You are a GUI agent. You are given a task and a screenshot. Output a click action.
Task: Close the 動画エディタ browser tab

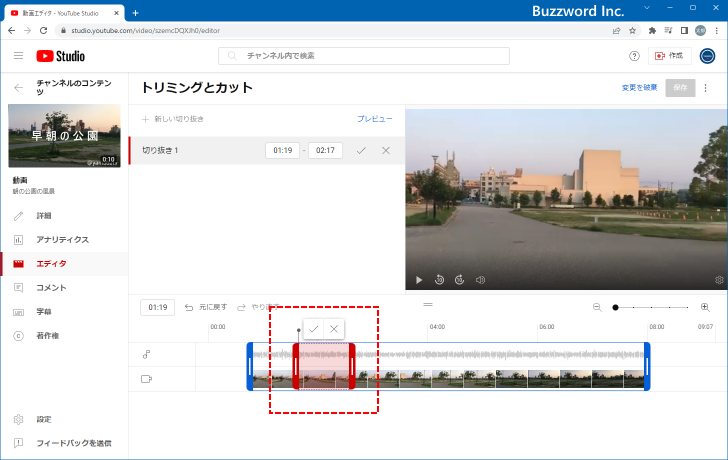point(116,13)
